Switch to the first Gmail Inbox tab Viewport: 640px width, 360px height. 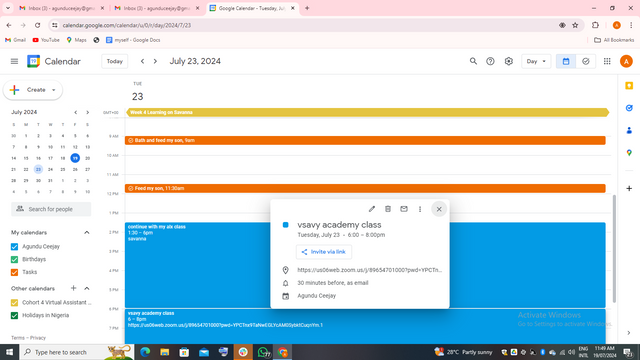click(x=61, y=8)
